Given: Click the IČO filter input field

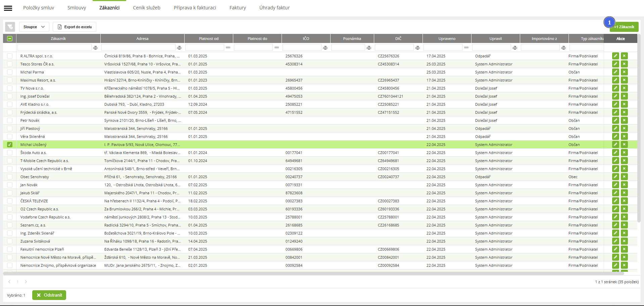Looking at the screenshot, I should [302, 48].
